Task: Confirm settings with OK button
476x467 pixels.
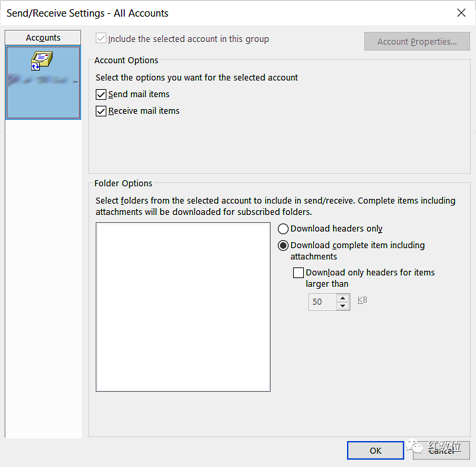Action: [376, 450]
